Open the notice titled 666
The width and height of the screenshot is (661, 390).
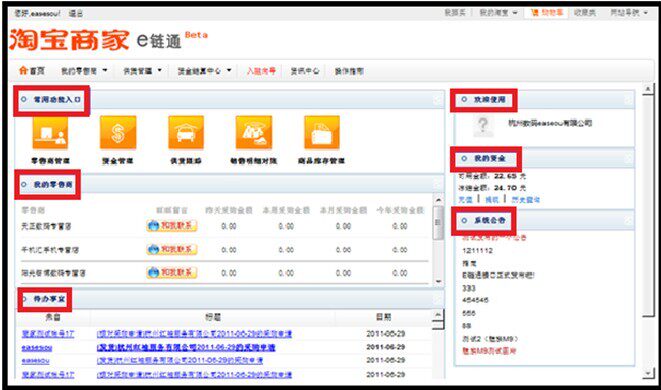(469, 313)
